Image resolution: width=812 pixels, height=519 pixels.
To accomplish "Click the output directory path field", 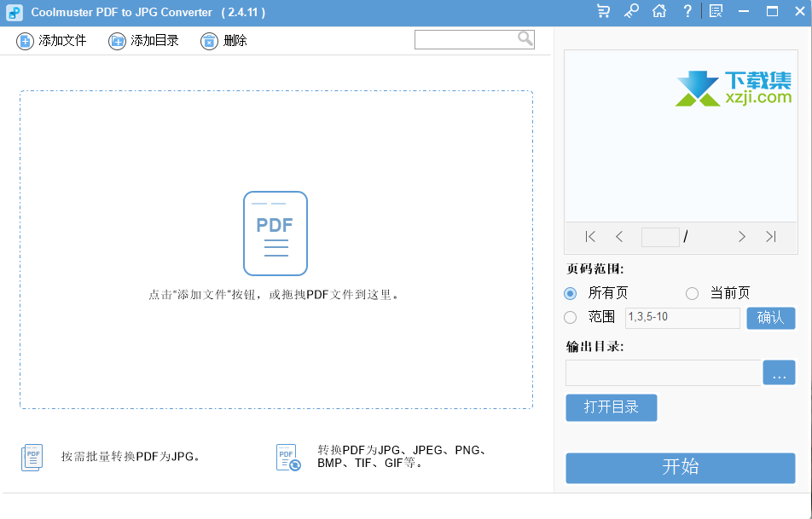I will pos(664,372).
